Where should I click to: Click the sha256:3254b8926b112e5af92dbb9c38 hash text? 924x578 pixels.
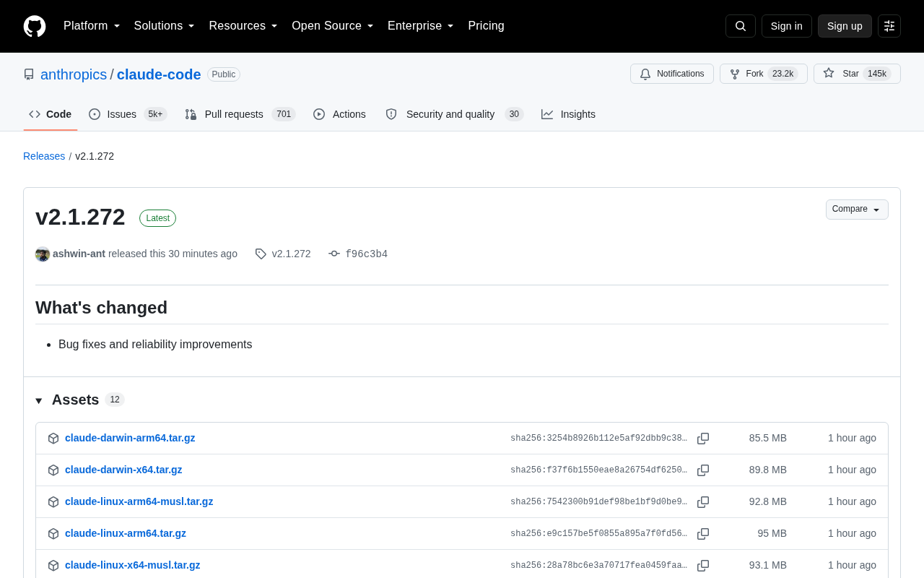pyautogui.click(x=599, y=439)
